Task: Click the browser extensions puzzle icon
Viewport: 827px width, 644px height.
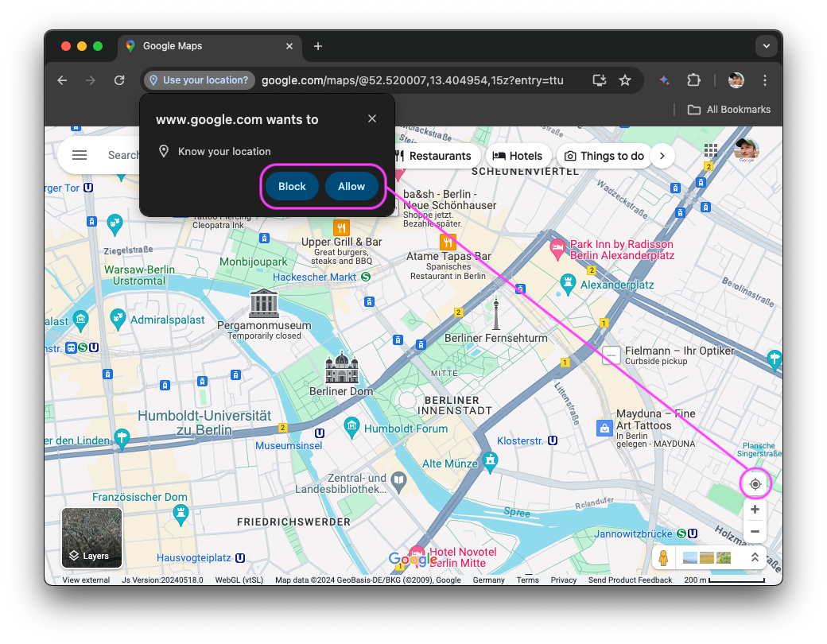Action: point(693,80)
